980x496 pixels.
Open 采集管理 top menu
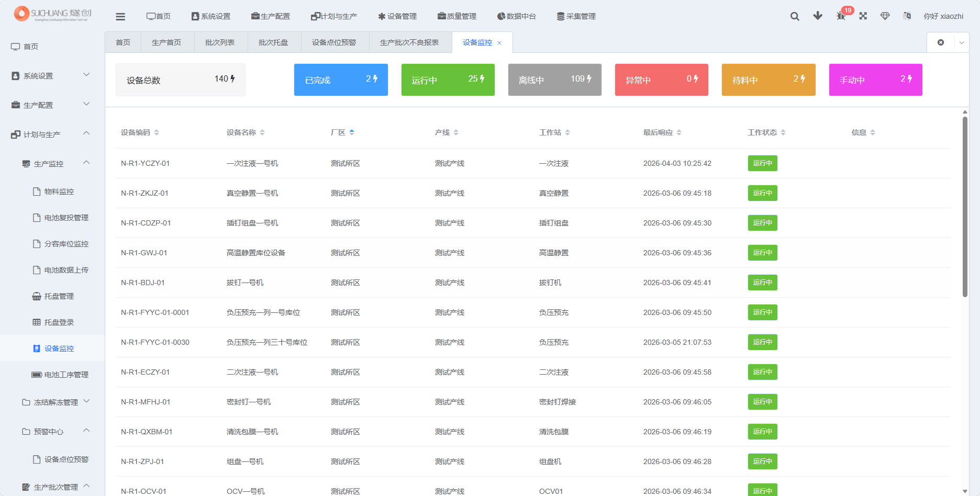pyautogui.click(x=576, y=16)
